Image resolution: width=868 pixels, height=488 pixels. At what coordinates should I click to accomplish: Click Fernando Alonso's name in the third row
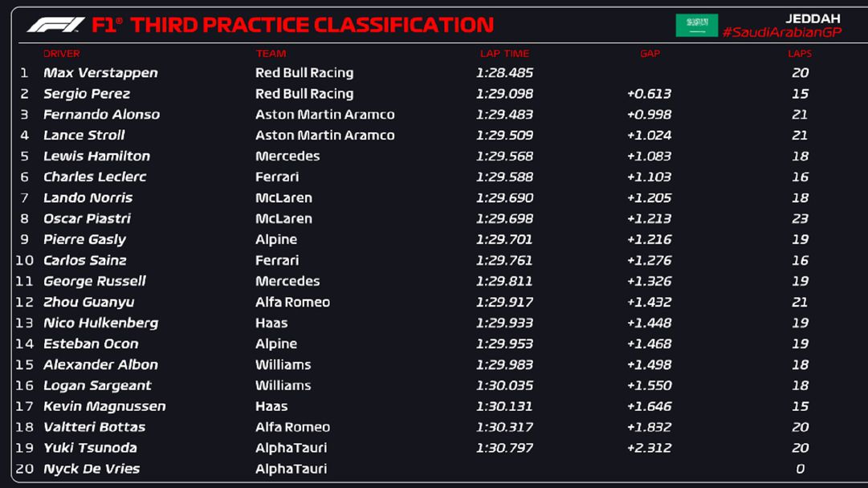(101, 115)
